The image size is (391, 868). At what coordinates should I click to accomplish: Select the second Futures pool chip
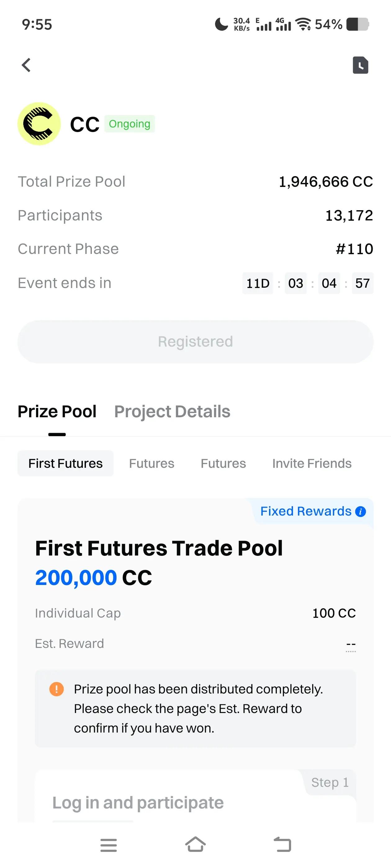pos(151,463)
